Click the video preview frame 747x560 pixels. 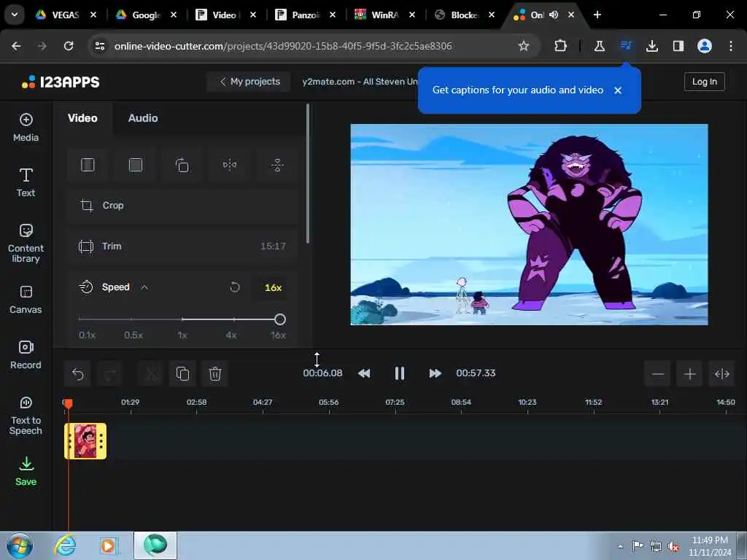point(529,225)
